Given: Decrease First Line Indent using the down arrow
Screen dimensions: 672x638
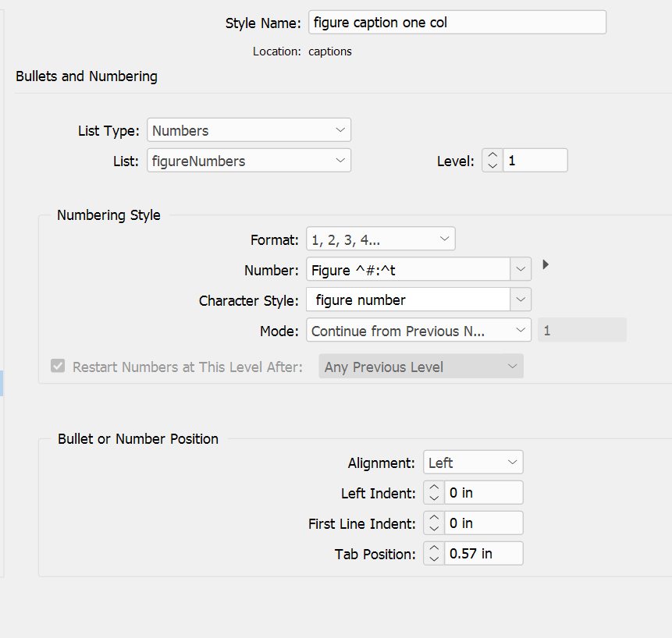Looking at the screenshot, I should [433, 527].
